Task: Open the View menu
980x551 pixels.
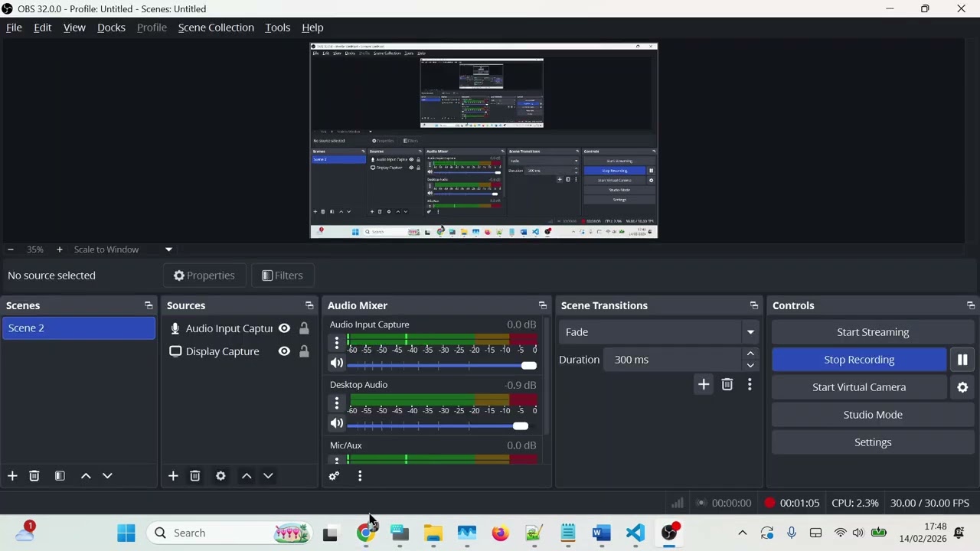Action: click(74, 28)
